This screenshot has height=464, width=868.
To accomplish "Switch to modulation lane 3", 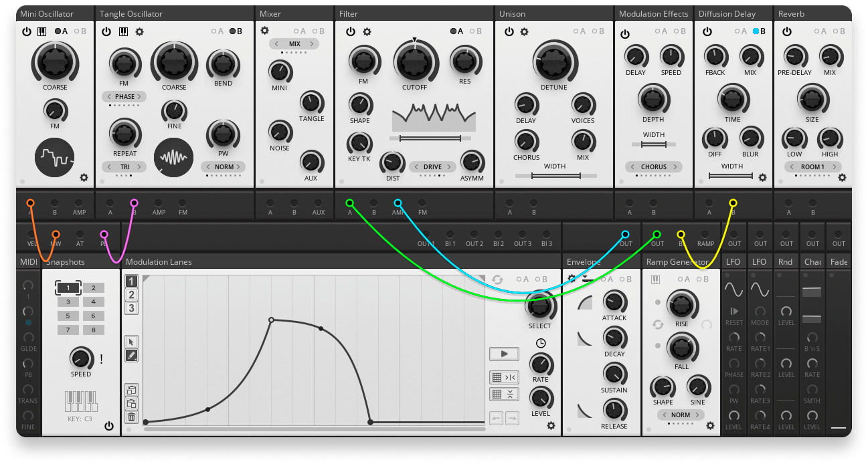I will click(132, 308).
